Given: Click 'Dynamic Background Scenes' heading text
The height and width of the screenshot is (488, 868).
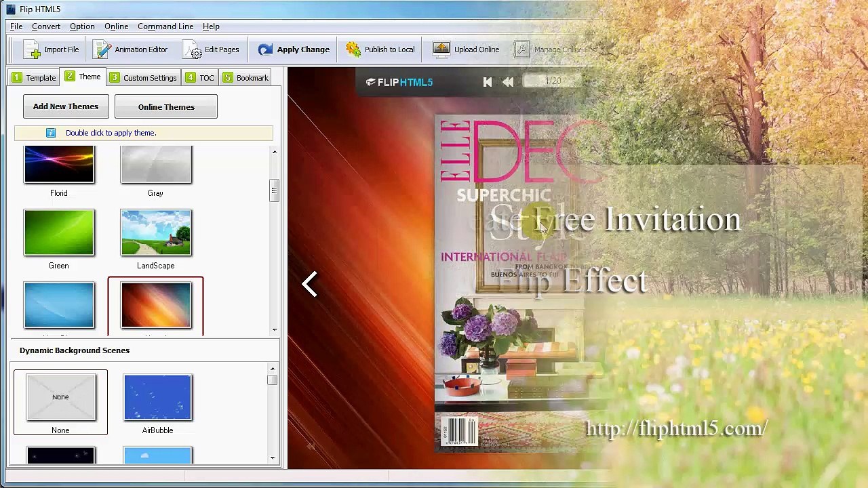Looking at the screenshot, I should 75,350.
